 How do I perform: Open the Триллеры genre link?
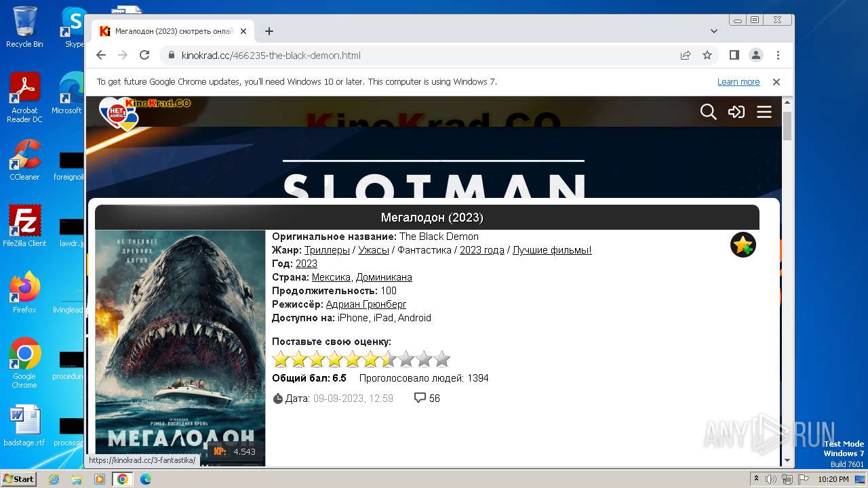(327, 250)
